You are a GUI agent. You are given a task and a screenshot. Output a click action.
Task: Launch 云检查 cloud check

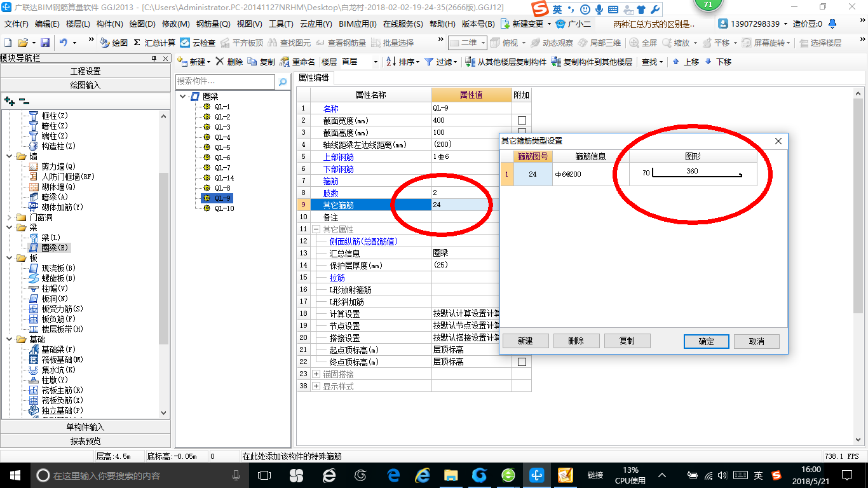click(198, 43)
